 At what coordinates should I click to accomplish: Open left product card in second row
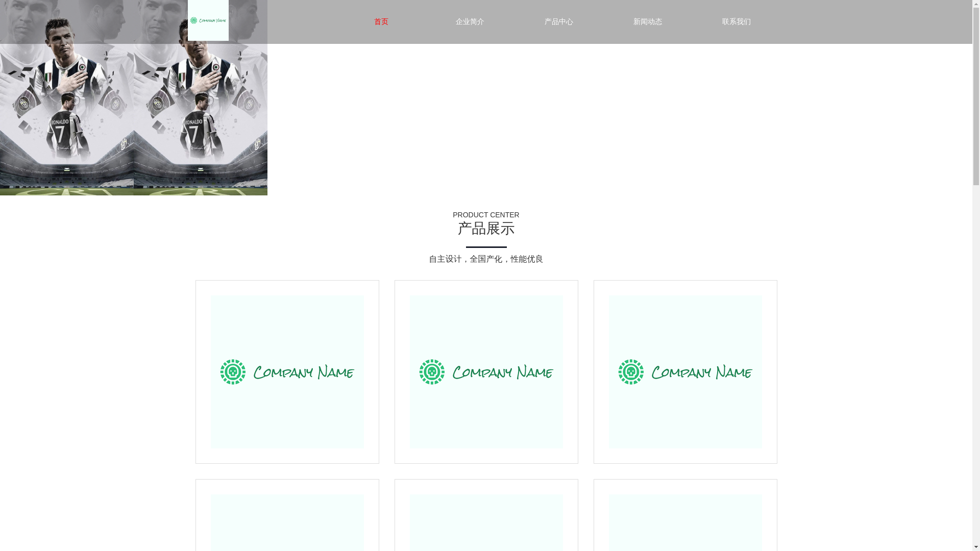[x=287, y=515]
